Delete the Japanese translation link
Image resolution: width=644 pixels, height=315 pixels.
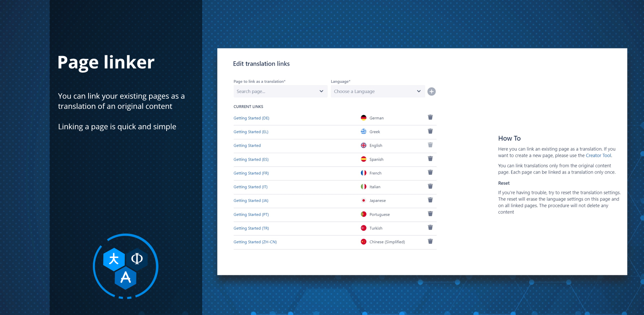[430, 200]
